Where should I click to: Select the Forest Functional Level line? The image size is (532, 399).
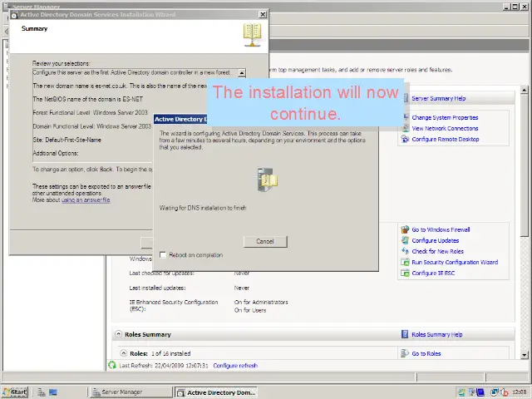pyautogui.click(x=91, y=113)
